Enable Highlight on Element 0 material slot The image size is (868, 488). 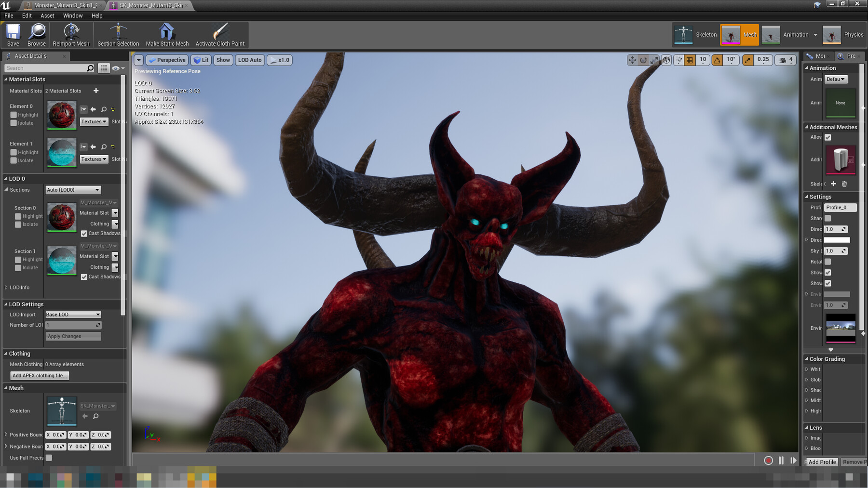click(14, 115)
